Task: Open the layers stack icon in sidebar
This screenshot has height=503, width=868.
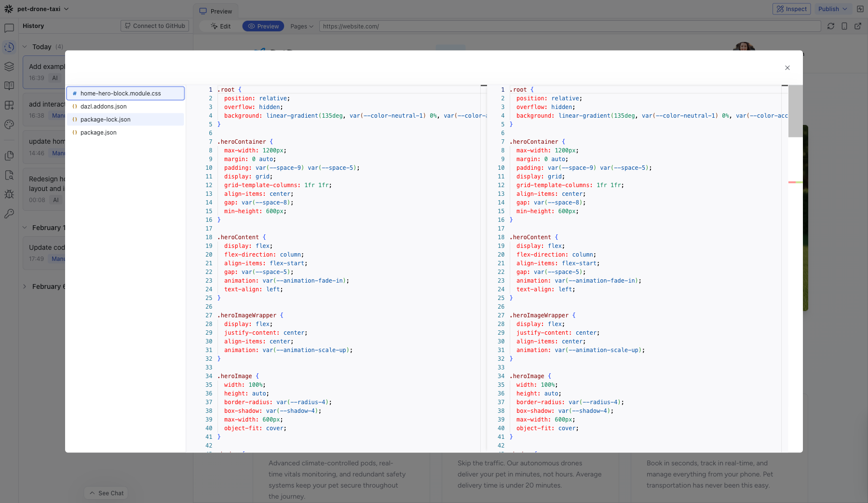Action: click(9, 67)
